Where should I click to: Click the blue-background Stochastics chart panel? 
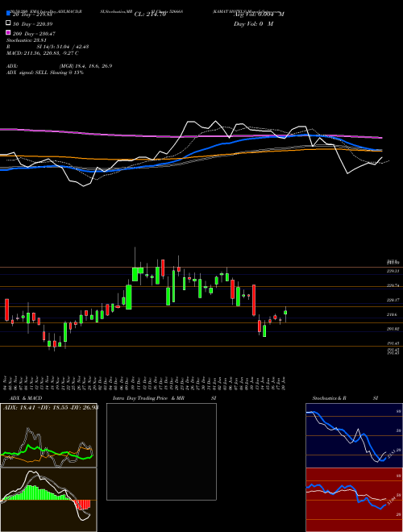tap(354, 435)
